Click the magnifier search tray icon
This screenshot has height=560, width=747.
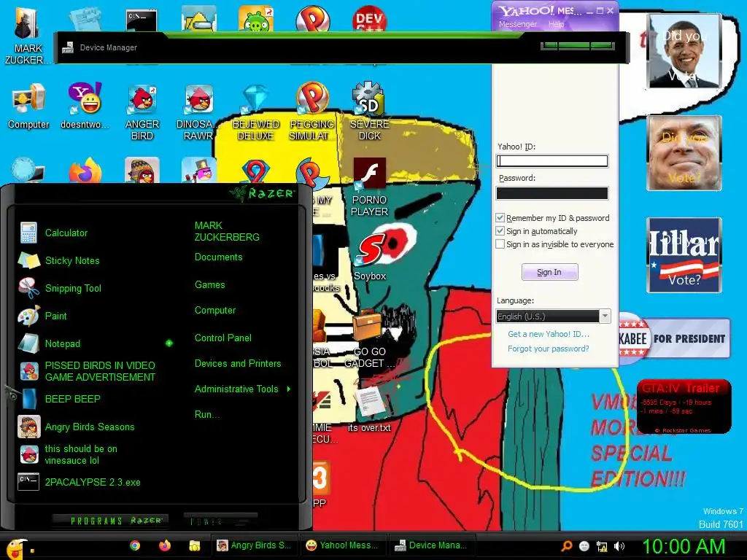567,546
